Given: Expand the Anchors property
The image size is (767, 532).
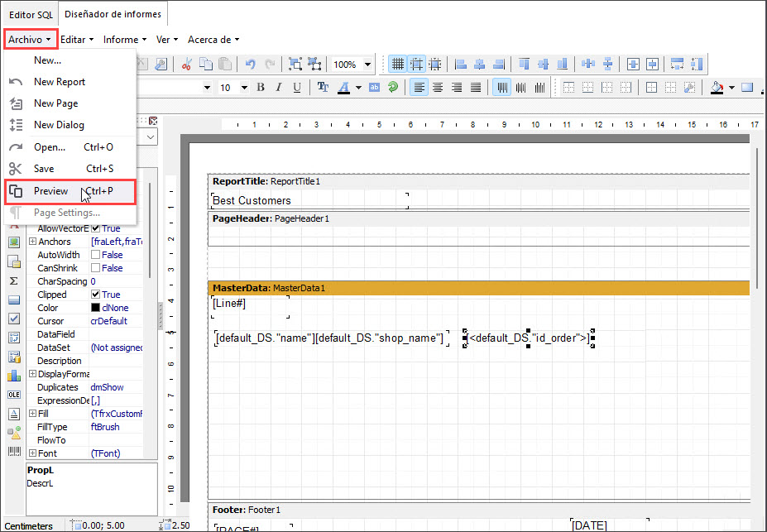Looking at the screenshot, I should tap(33, 242).
